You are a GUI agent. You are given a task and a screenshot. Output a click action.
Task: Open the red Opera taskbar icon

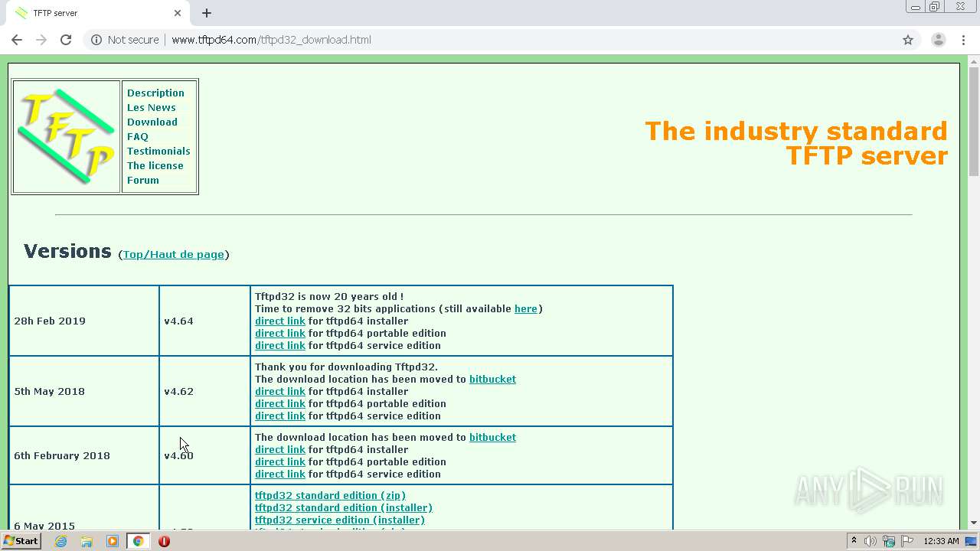point(164,541)
